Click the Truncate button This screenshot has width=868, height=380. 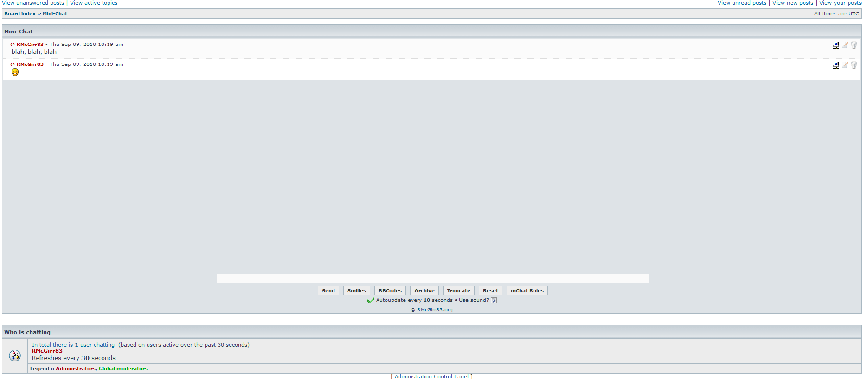[458, 290]
